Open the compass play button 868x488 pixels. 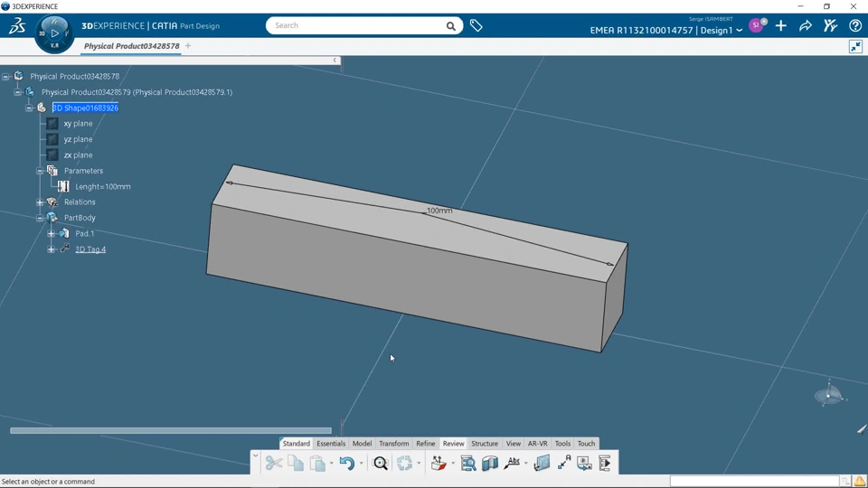54,33
